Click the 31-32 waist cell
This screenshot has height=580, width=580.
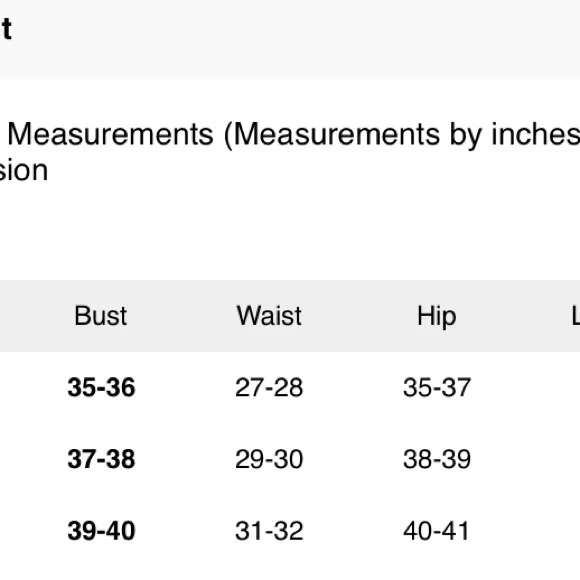click(269, 530)
